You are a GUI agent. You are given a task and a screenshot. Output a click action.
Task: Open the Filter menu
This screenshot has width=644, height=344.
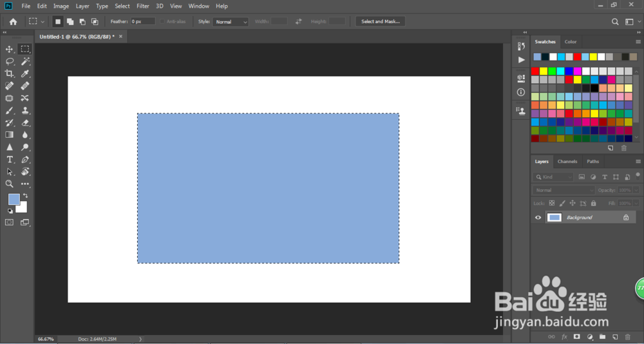tap(143, 6)
